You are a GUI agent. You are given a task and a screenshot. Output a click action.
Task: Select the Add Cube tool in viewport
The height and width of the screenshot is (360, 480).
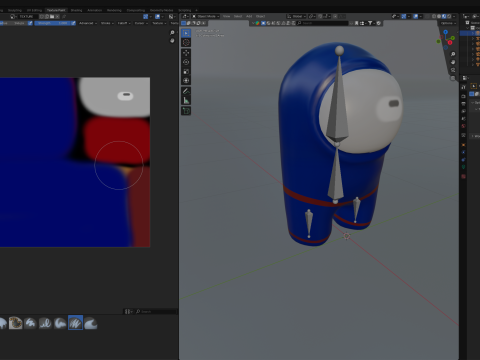[186, 111]
